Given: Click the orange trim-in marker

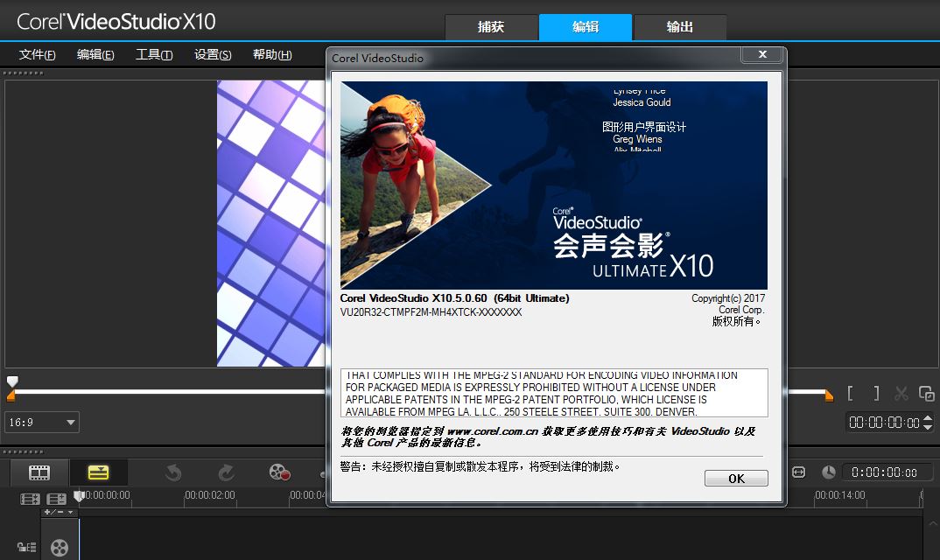Looking at the screenshot, I should click(x=11, y=395).
